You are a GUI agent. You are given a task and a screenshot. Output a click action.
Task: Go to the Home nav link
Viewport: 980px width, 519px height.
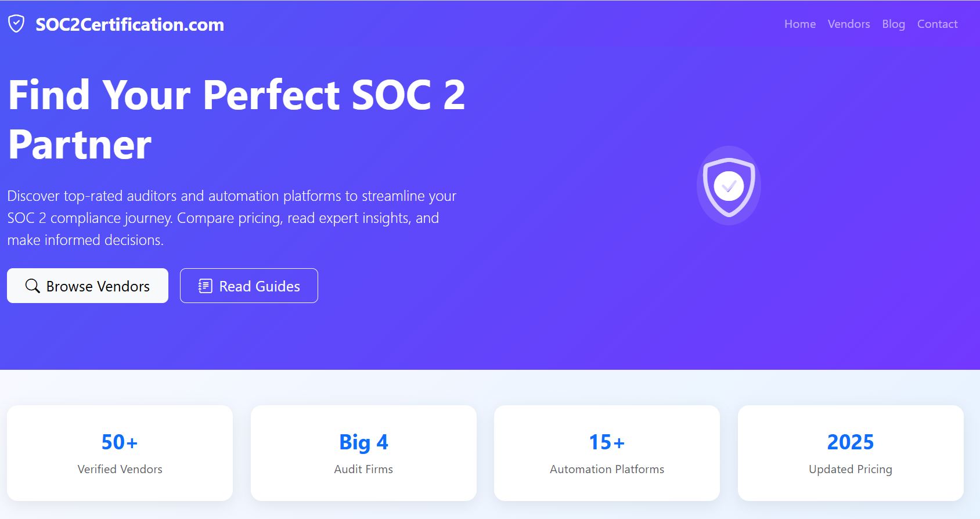tap(799, 24)
